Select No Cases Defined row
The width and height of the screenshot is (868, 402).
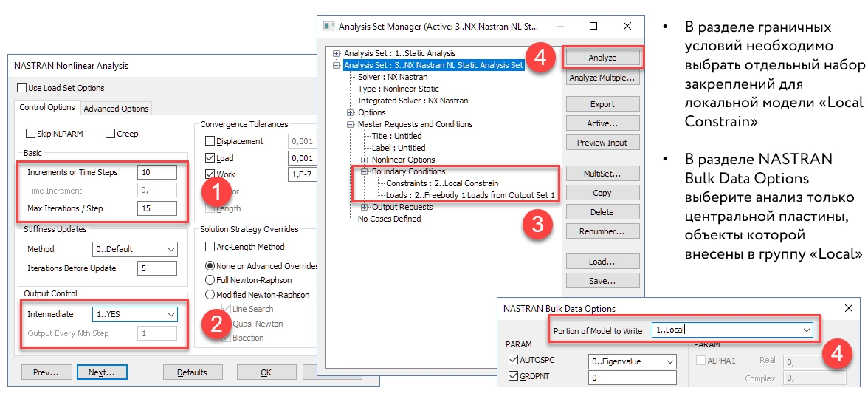pyautogui.click(x=389, y=219)
